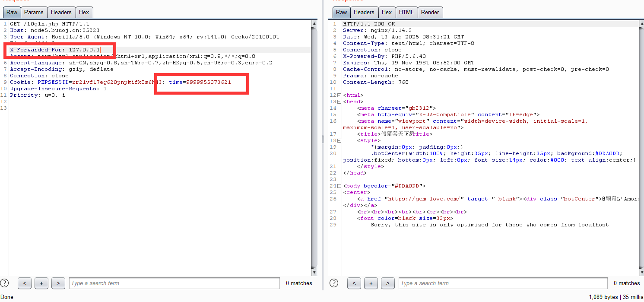644x302 pixels.
Task: Click the Request pane scroll-down arrow
Action: coord(314,272)
